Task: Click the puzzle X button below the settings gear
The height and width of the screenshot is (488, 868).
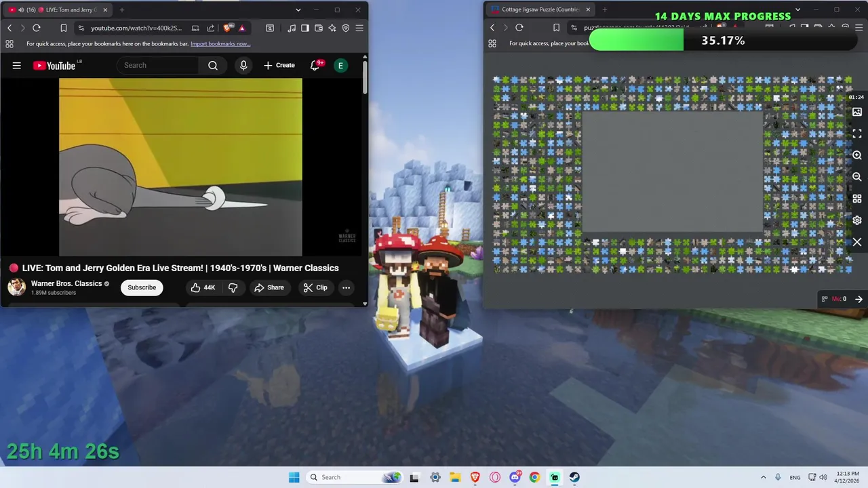Action: [857, 242]
